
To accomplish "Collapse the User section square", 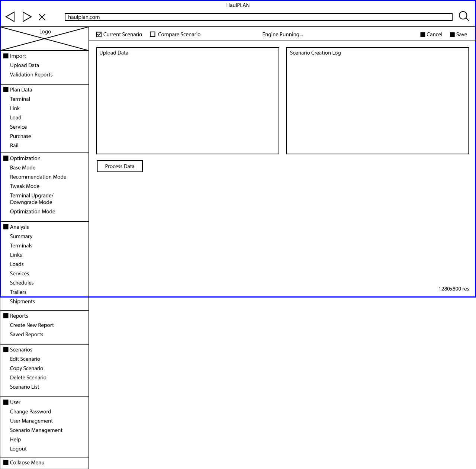I will 6,402.
